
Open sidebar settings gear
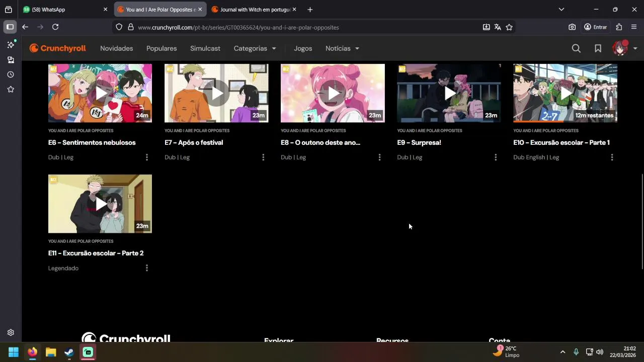11,332
